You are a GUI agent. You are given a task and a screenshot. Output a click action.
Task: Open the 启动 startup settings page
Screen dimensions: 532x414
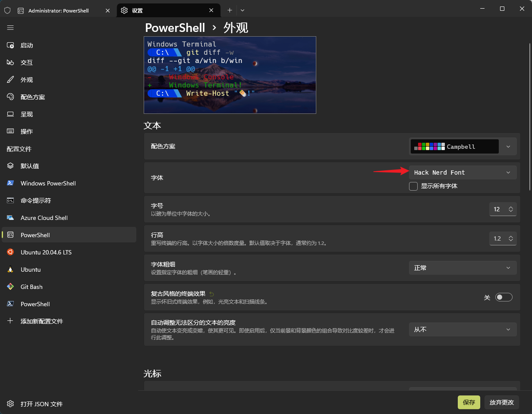[27, 45]
